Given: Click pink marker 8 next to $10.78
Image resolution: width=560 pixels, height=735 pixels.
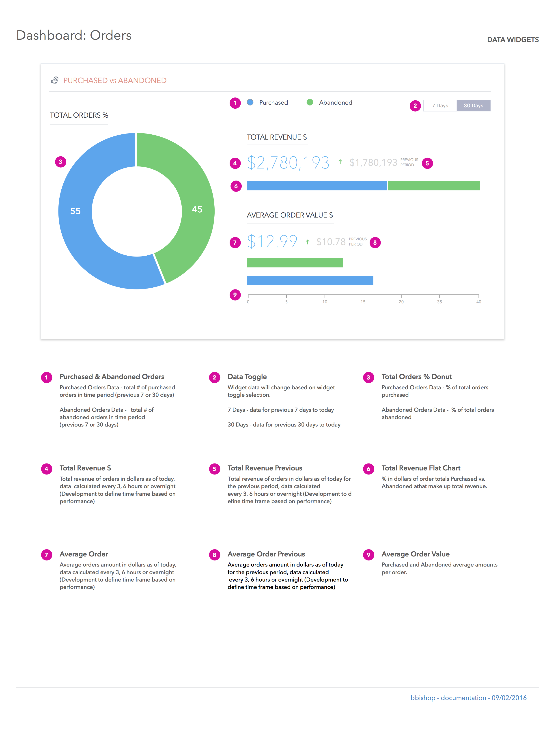Looking at the screenshot, I should point(375,243).
